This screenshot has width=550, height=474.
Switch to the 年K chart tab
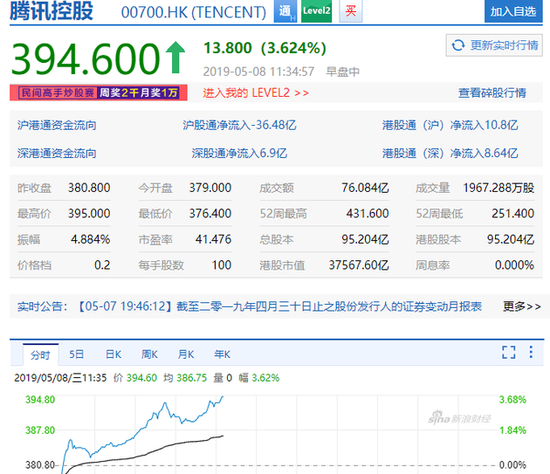coord(222,354)
